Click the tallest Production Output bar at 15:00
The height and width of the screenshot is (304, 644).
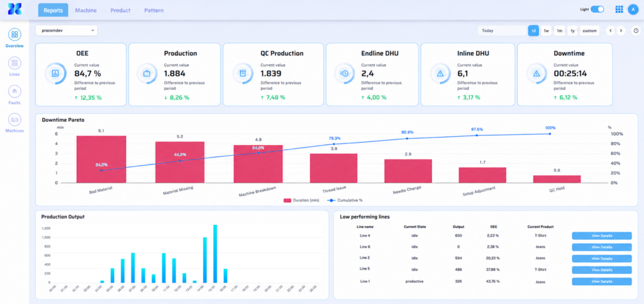point(215,254)
